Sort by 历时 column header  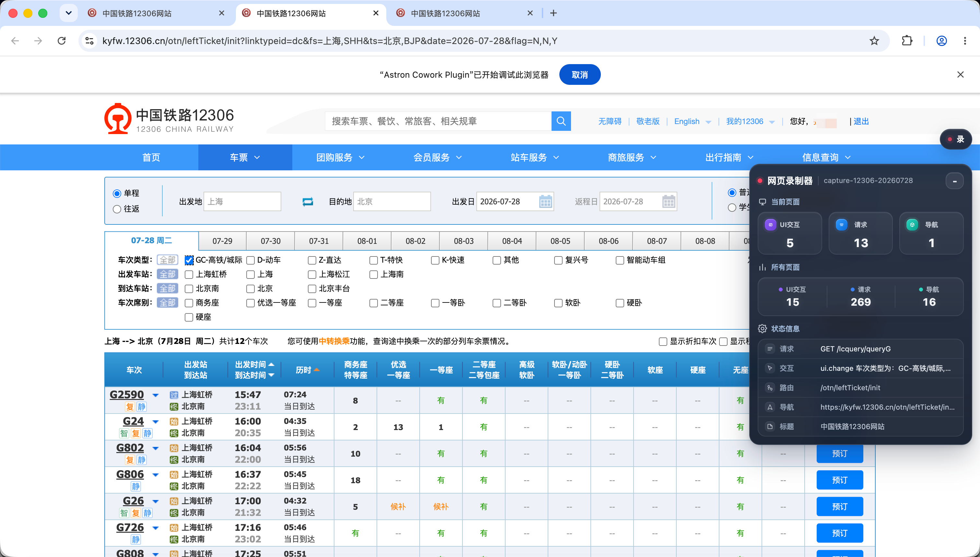pyautogui.click(x=307, y=370)
